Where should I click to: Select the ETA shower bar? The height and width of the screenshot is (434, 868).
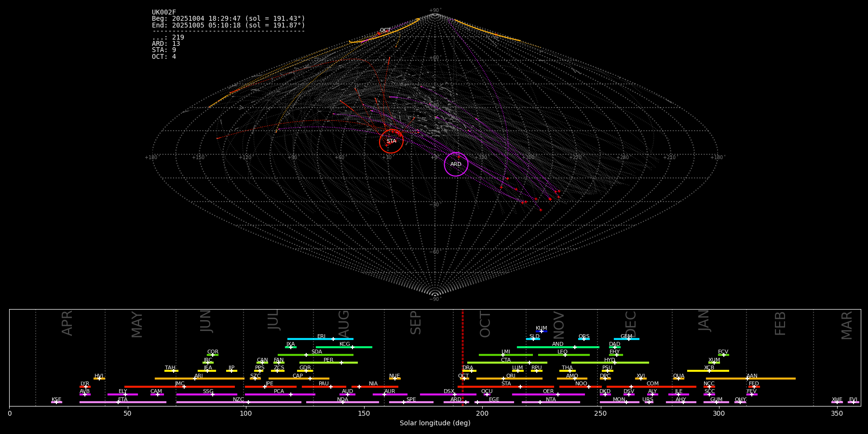(x=122, y=402)
